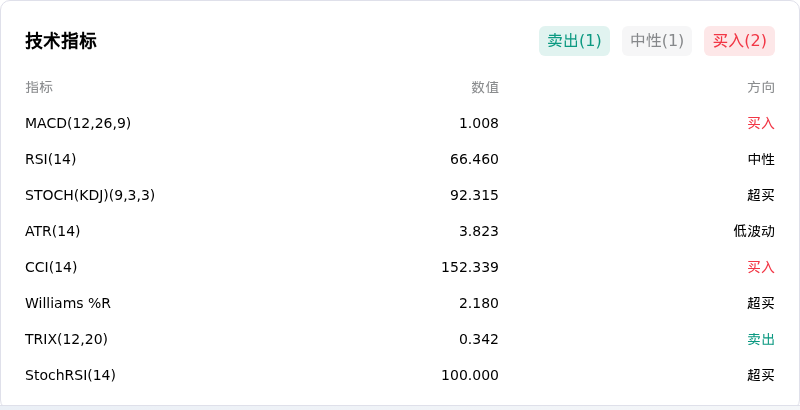Click the 技术指标 panel title
Viewport: 800px width, 410px height.
[x=61, y=41]
